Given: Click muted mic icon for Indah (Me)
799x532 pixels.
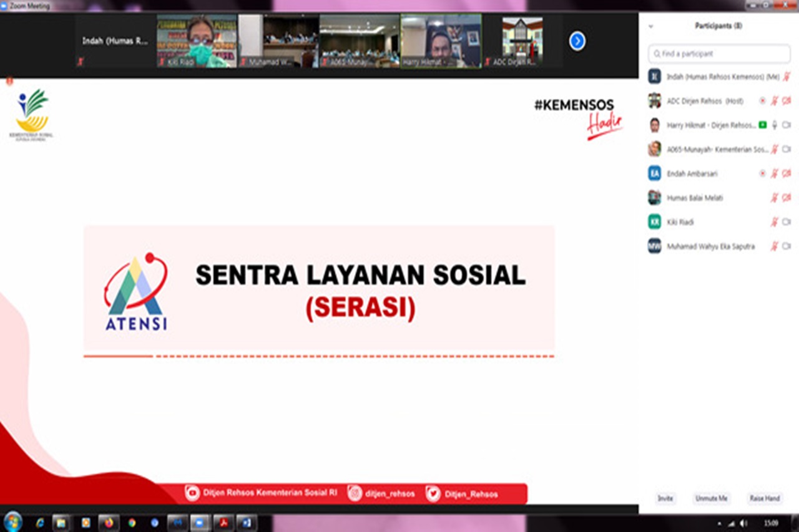Looking at the screenshot, I should [x=786, y=76].
